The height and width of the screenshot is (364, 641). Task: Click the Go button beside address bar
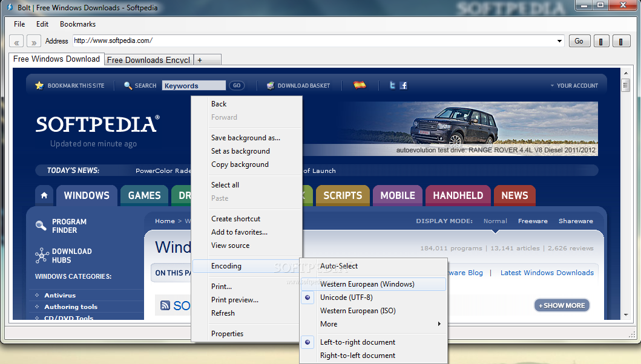579,41
